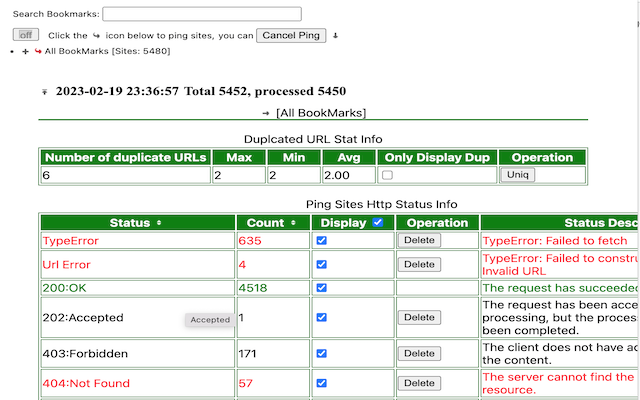The width and height of the screenshot is (640, 400).
Task: Collapse the 2023-02-19 result section arrow
Action: pos(44,92)
